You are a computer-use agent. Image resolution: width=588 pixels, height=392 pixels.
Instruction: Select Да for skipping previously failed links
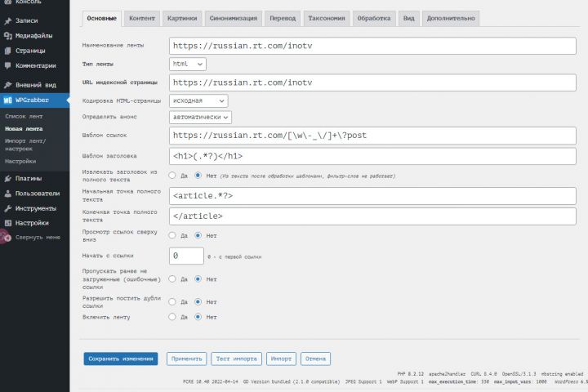click(x=172, y=279)
